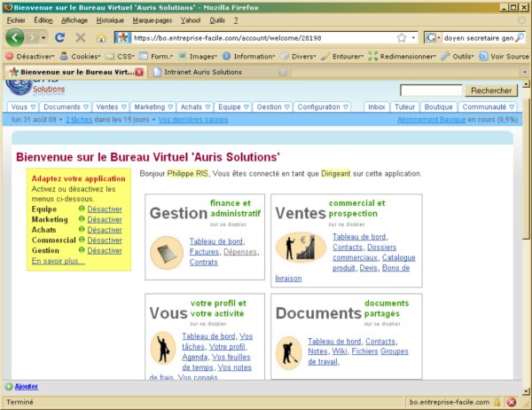This screenshot has height=410, width=532.
Task: Go to the browser home page icon
Action: pyautogui.click(x=101, y=37)
